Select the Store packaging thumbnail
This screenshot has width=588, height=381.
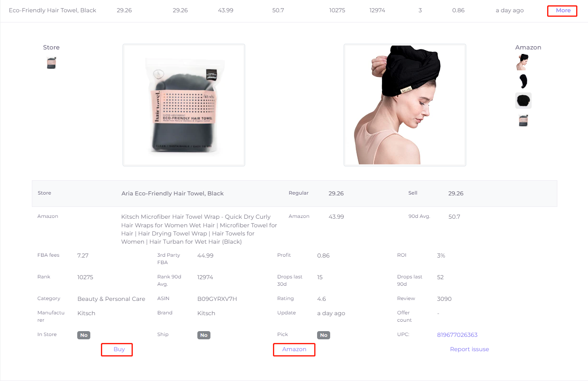coord(51,63)
